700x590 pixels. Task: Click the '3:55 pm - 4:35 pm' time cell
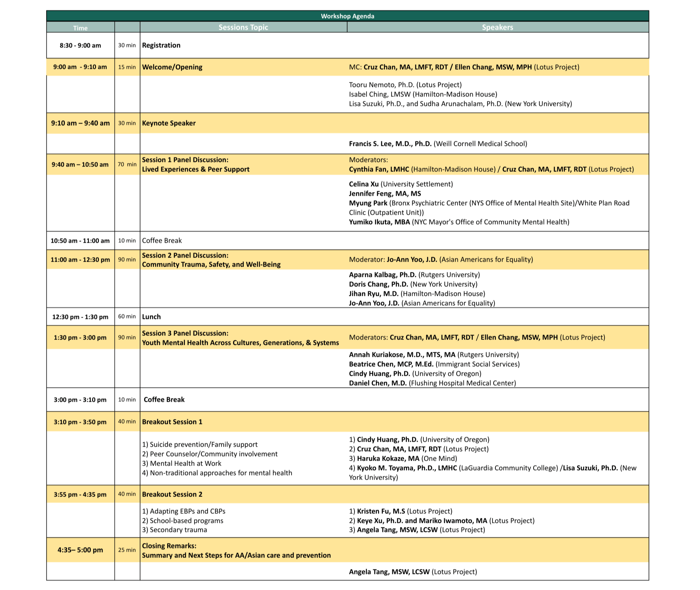[80, 494]
